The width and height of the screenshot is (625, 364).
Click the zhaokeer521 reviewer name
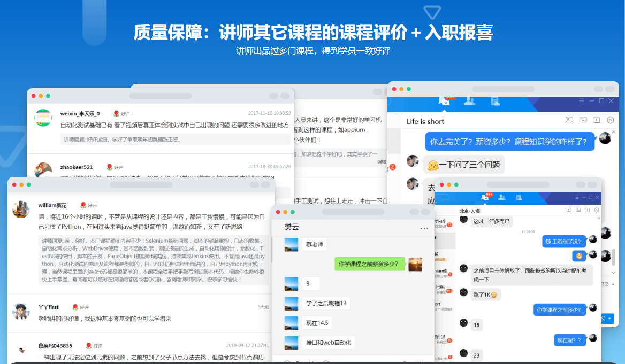pyautogui.click(x=77, y=167)
